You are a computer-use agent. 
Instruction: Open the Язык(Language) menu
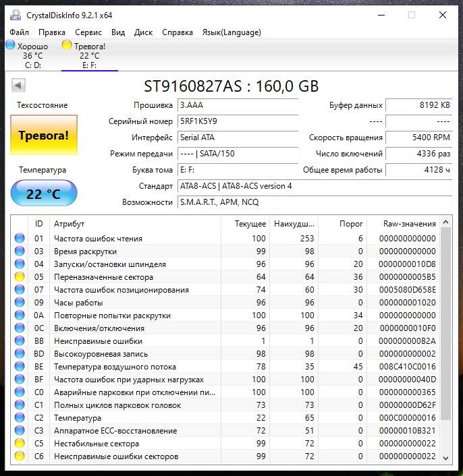[231, 32]
